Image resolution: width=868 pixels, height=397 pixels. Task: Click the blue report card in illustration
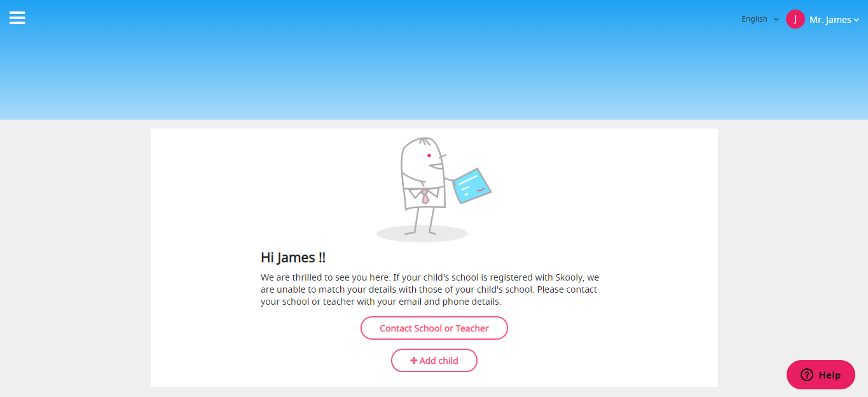[471, 186]
